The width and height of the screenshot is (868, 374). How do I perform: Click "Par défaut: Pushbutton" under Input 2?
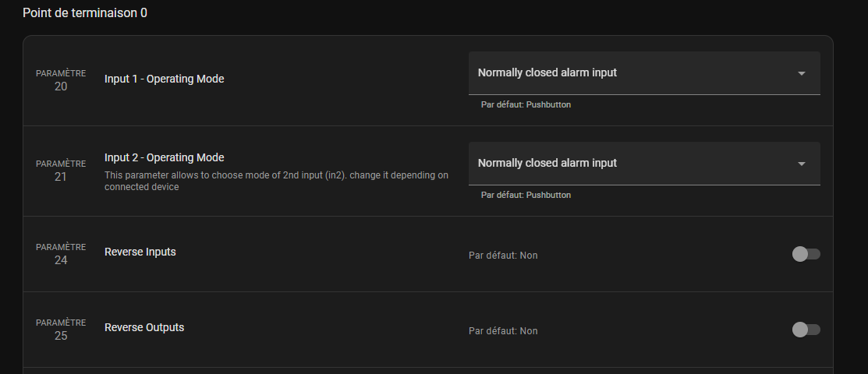[x=526, y=195]
